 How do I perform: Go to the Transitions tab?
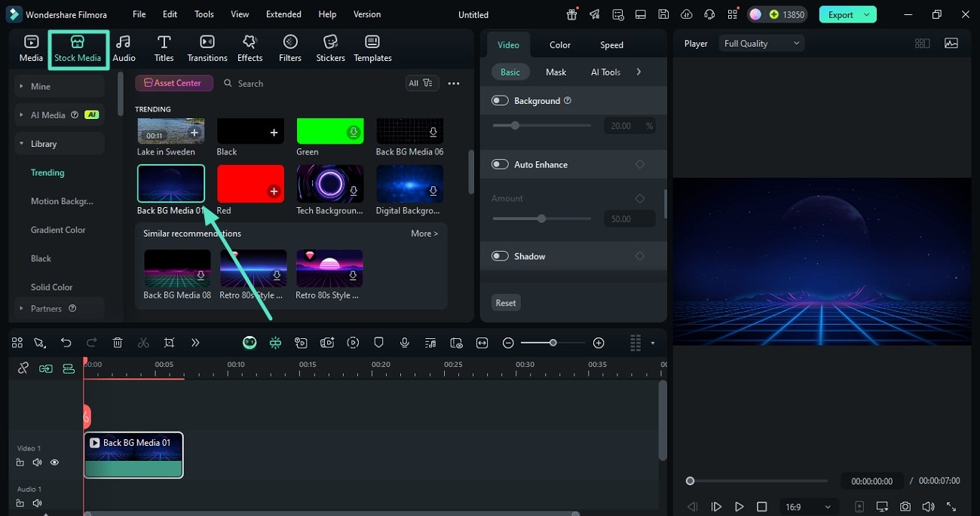click(x=207, y=49)
